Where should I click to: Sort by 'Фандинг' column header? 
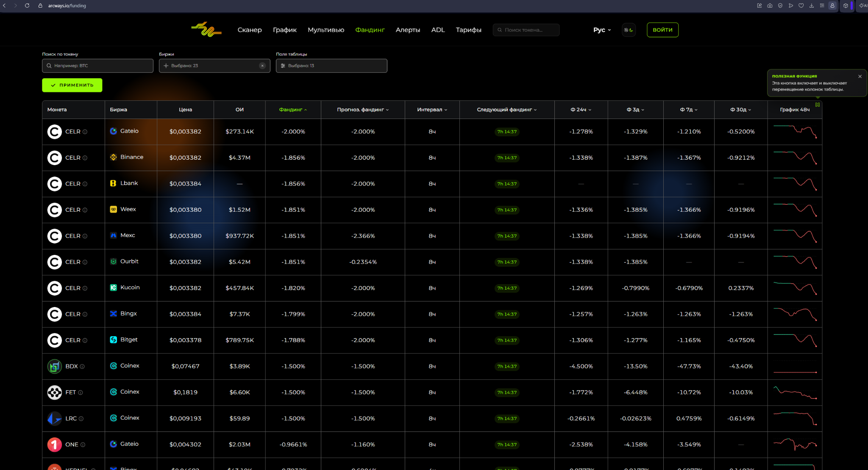pyautogui.click(x=293, y=110)
